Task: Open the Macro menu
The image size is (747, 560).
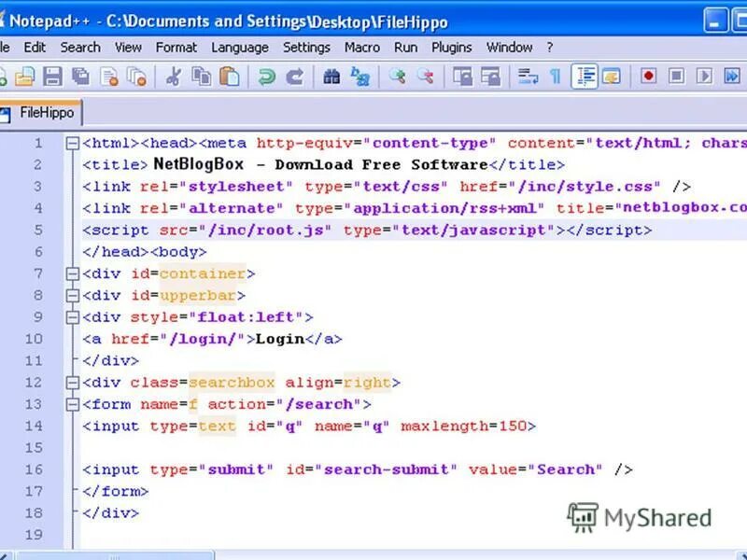Action: coord(362,48)
